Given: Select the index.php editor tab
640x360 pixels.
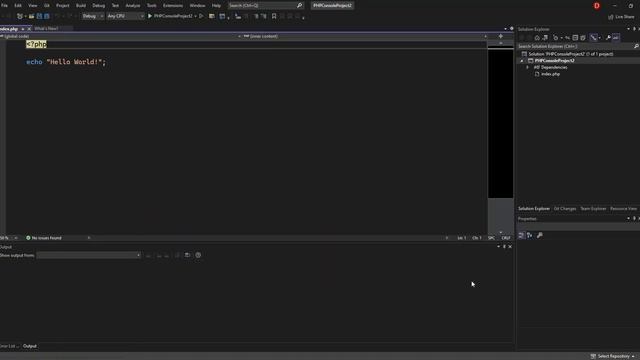Looking at the screenshot, I should coord(9,29).
